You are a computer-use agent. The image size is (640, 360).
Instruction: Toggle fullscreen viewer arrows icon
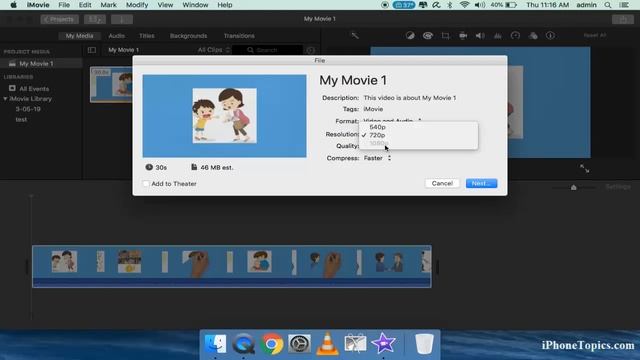pos(584,169)
